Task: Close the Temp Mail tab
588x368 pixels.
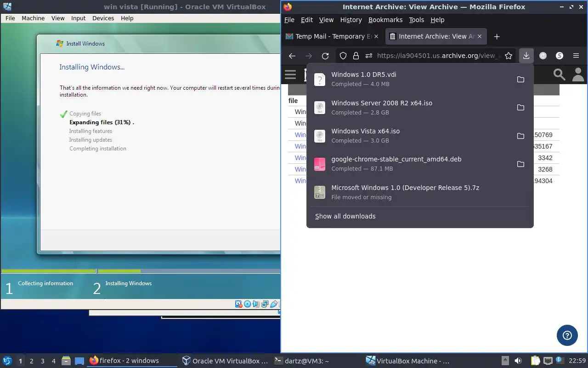Action: pyautogui.click(x=376, y=36)
